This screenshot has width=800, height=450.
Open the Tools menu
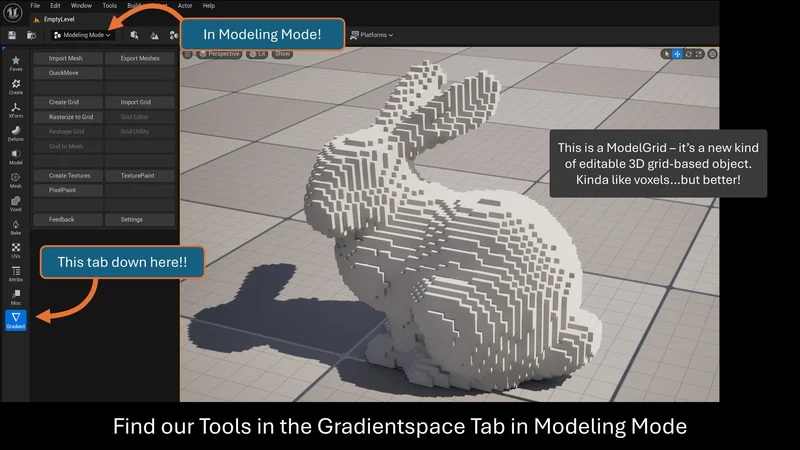tap(110, 6)
